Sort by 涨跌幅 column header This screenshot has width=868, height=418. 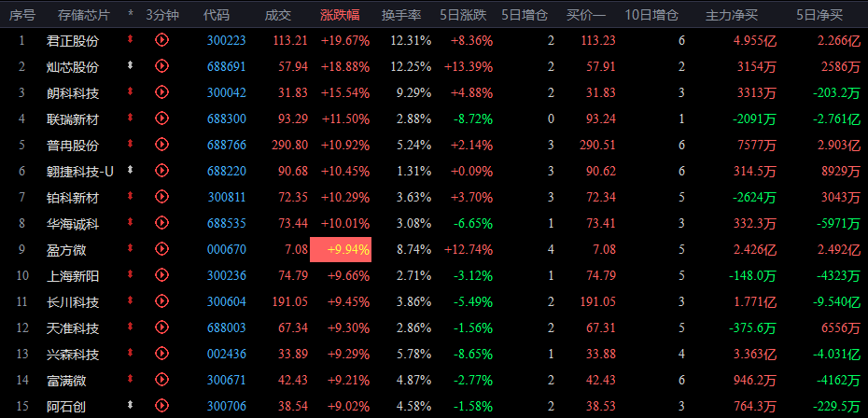click(340, 15)
